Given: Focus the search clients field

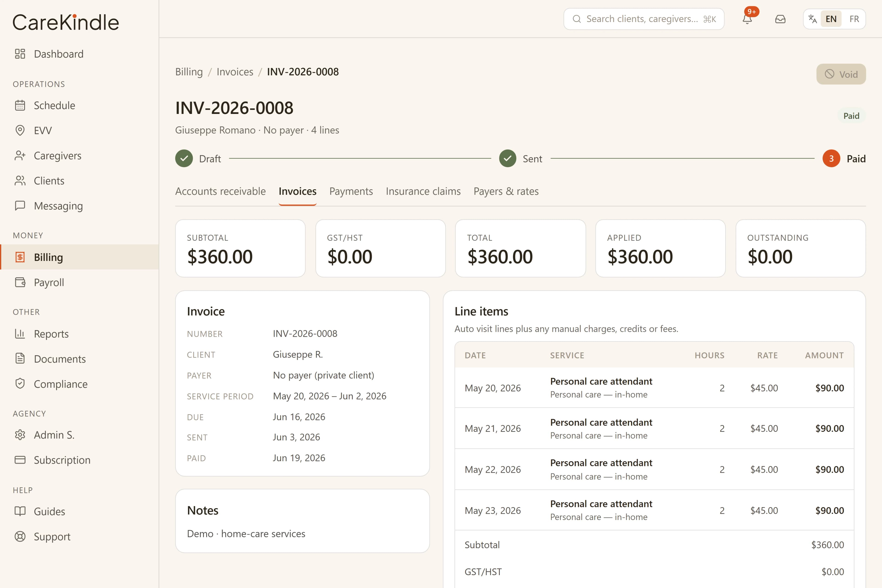Looking at the screenshot, I should tap(644, 19).
